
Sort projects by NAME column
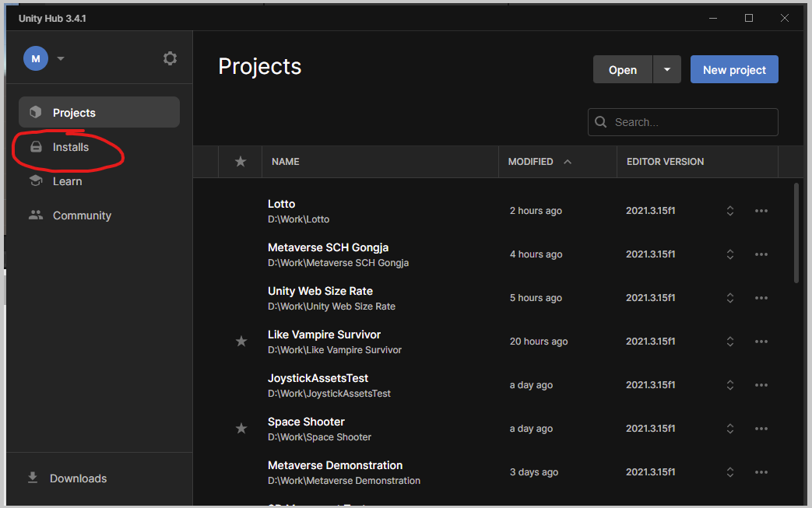click(286, 161)
